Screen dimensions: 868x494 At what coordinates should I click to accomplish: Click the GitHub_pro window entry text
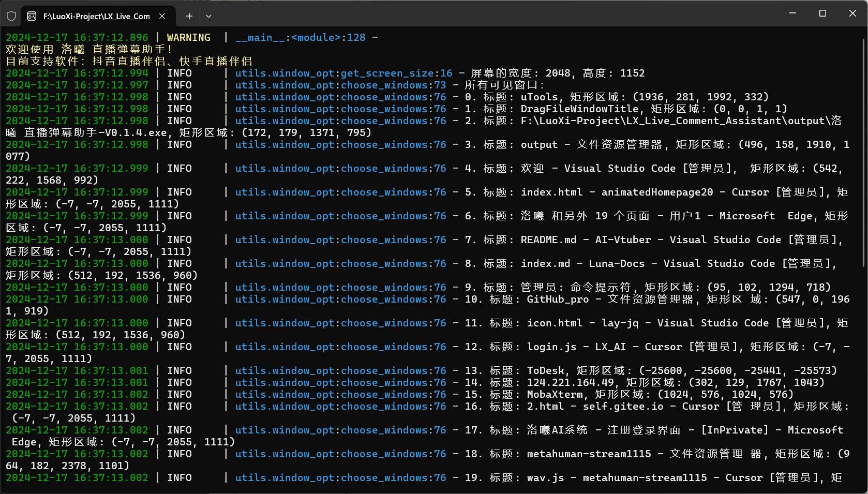(558, 300)
